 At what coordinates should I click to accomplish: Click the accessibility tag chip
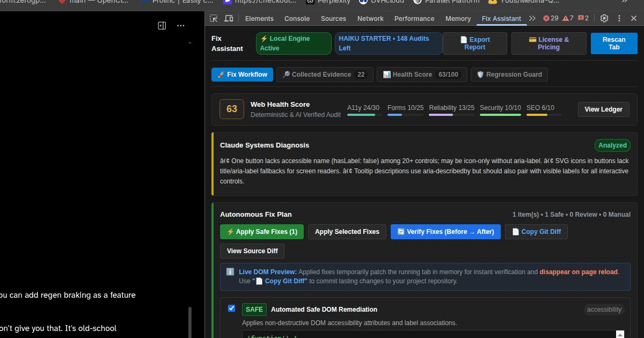pos(604,310)
